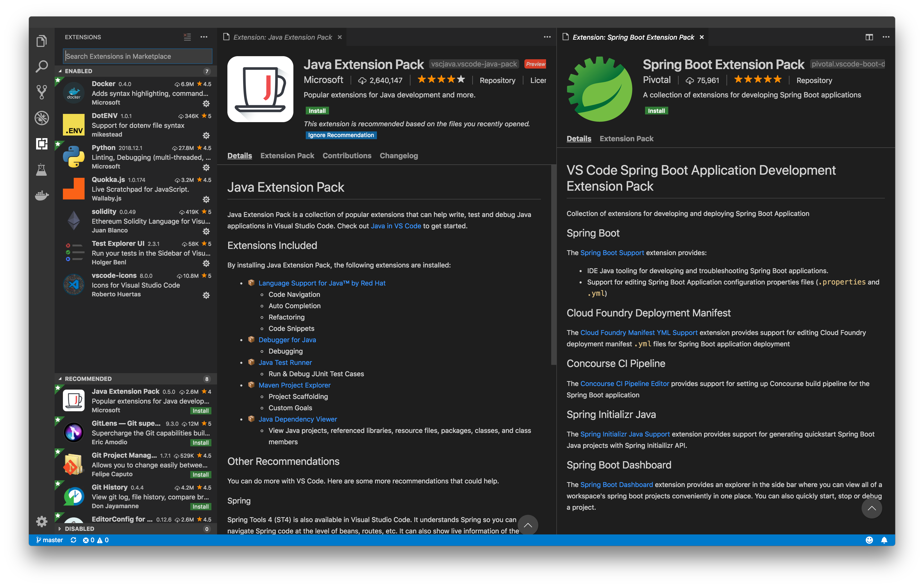Open settings gear for vscode-icons extension
This screenshot has height=587, width=924.
207,295
